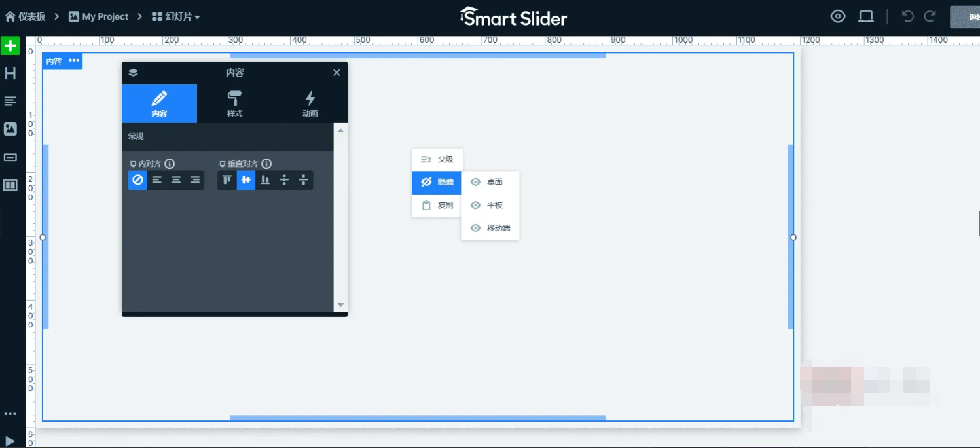Image resolution: width=980 pixels, height=448 pixels.
Task: Expand the 幻灯片 slides dropdown
Action: pos(175,16)
